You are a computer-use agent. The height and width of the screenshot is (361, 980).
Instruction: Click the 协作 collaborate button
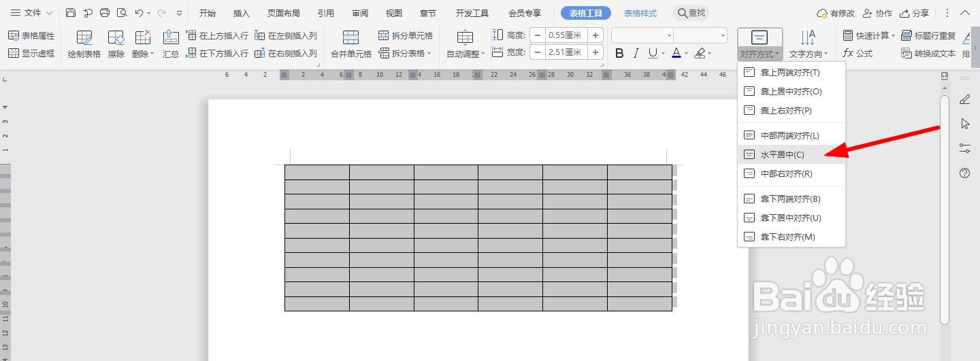pyautogui.click(x=877, y=13)
